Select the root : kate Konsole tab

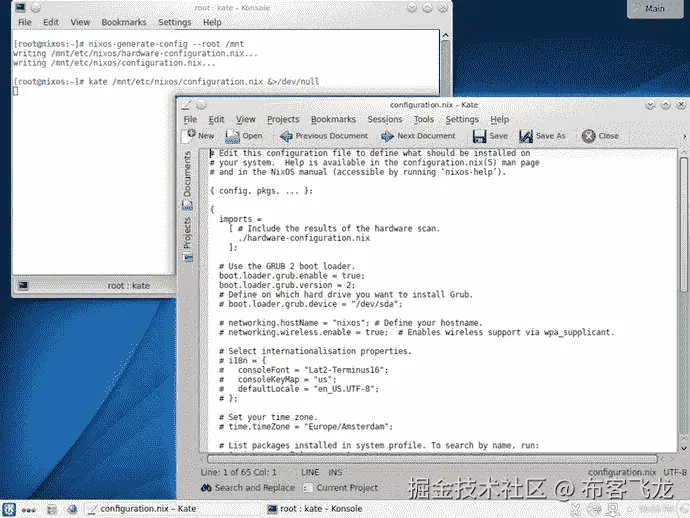tap(128, 286)
